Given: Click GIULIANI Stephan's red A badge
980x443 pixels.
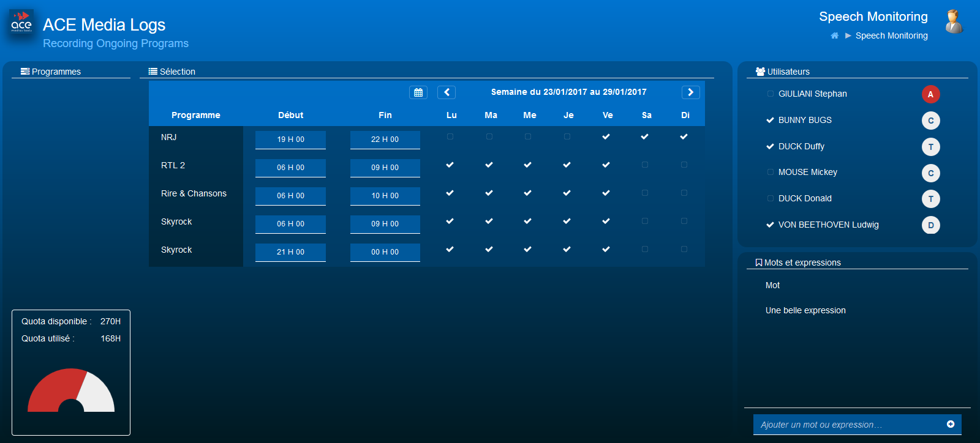Looking at the screenshot, I should pyautogui.click(x=931, y=94).
